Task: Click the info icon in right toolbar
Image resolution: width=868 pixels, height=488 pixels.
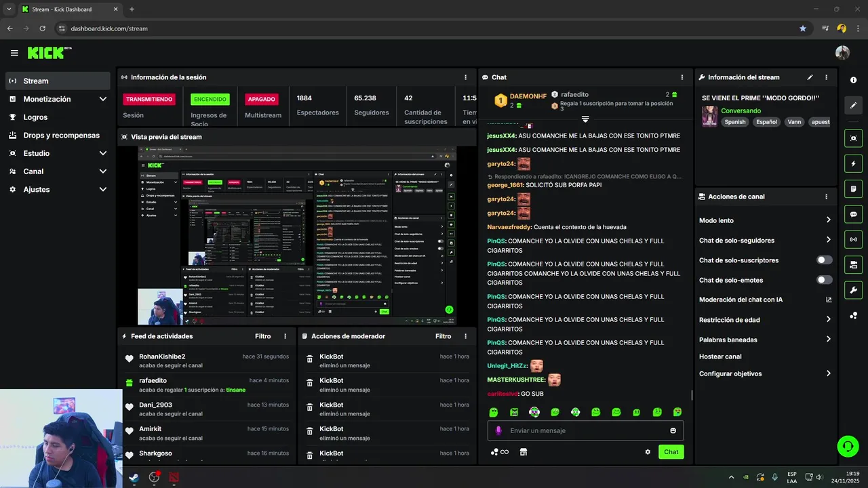Action: 853,80
